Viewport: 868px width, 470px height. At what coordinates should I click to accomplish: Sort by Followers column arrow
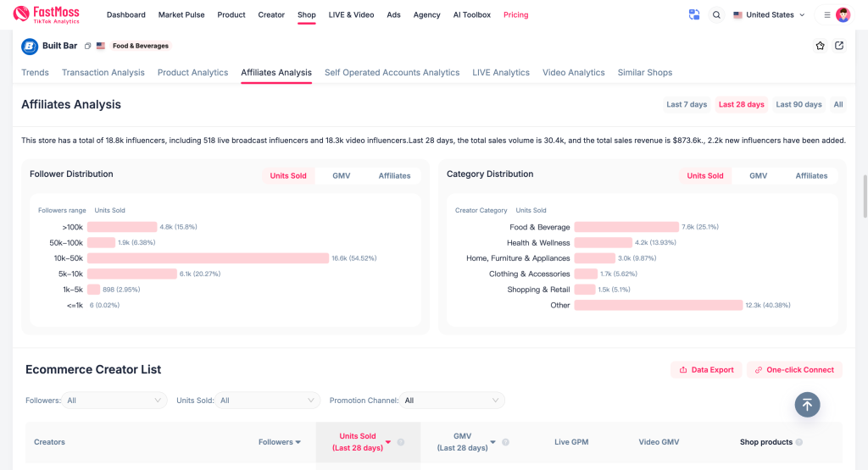(298, 442)
